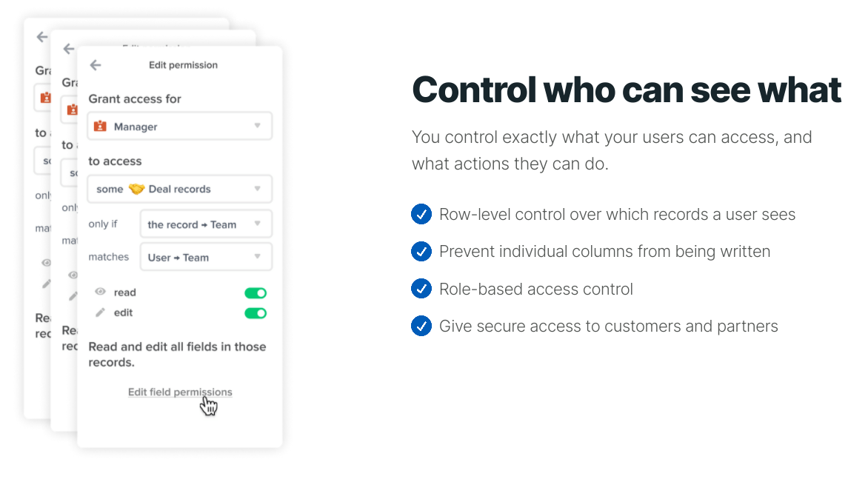Click checkmark next to Prevent individual columns
The image size is (868, 482).
[x=421, y=251]
